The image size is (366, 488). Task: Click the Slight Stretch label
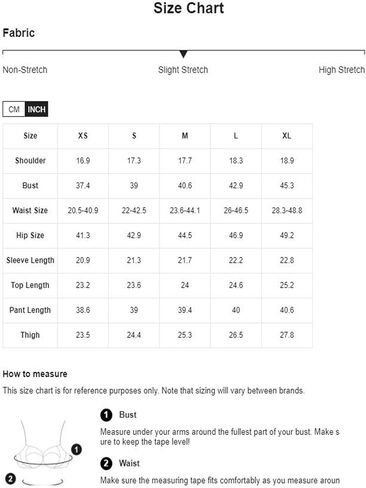(183, 70)
